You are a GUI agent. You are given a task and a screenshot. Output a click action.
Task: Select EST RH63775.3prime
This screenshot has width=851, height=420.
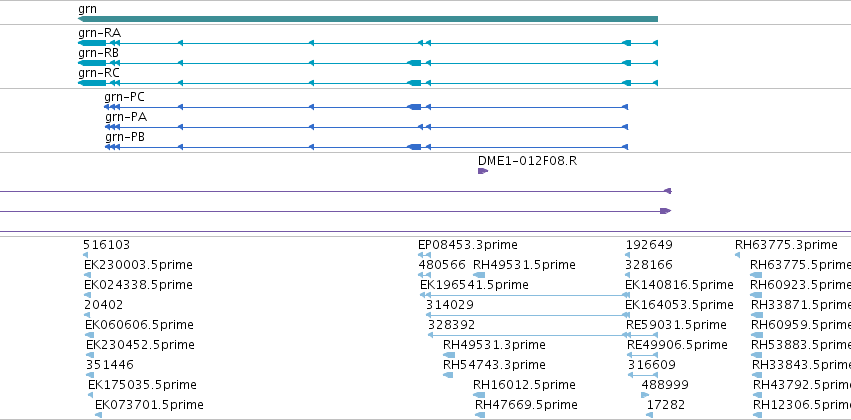(x=786, y=245)
